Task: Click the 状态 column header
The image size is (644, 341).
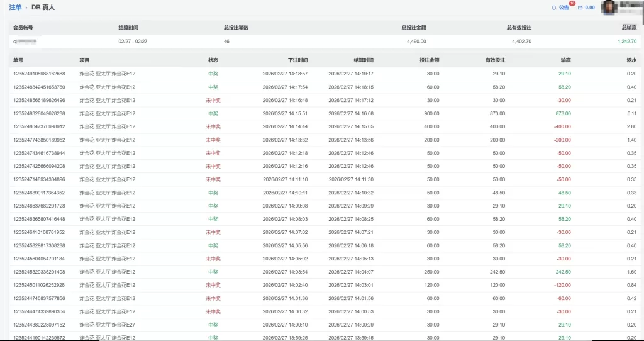Action: tap(213, 60)
